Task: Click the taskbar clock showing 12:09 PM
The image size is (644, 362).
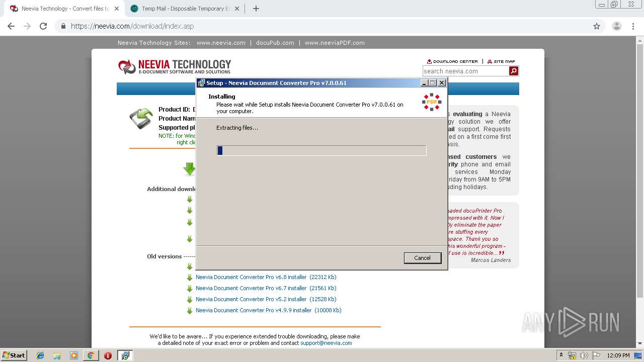Action: pyautogui.click(x=618, y=355)
